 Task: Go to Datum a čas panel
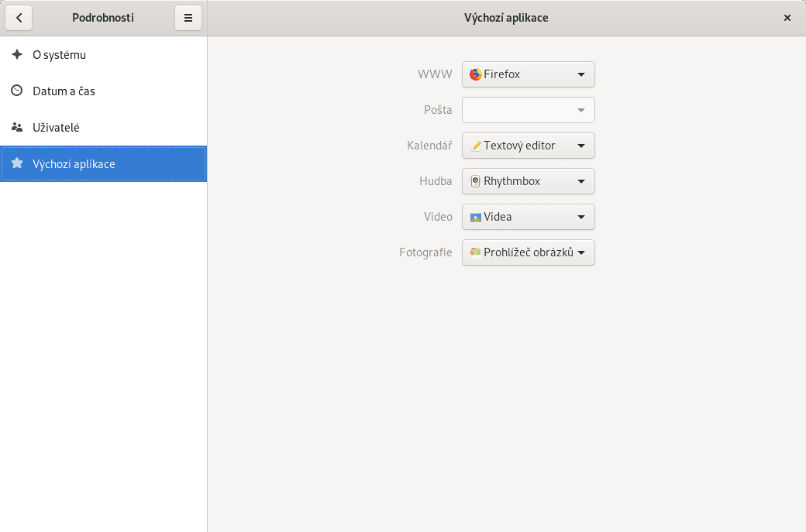[x=64, y=91]
